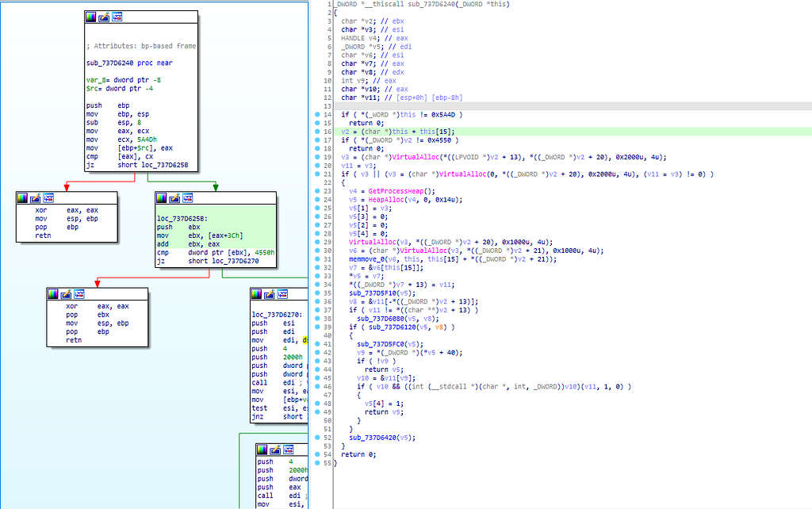Click third icon on retn node left of loc_737D625B
812x509 pixels.
48,197
